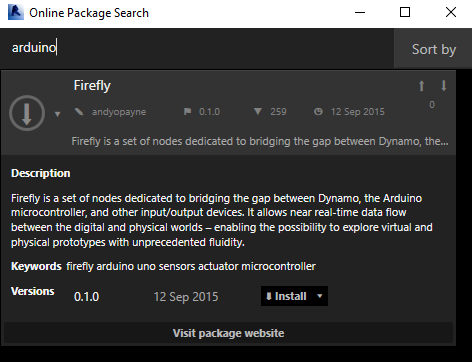The height and width of the screenshot is (362, 472).
Task: Install Firefly version 0.1.0
Action: pyautogui.click(x=286, y=296)
